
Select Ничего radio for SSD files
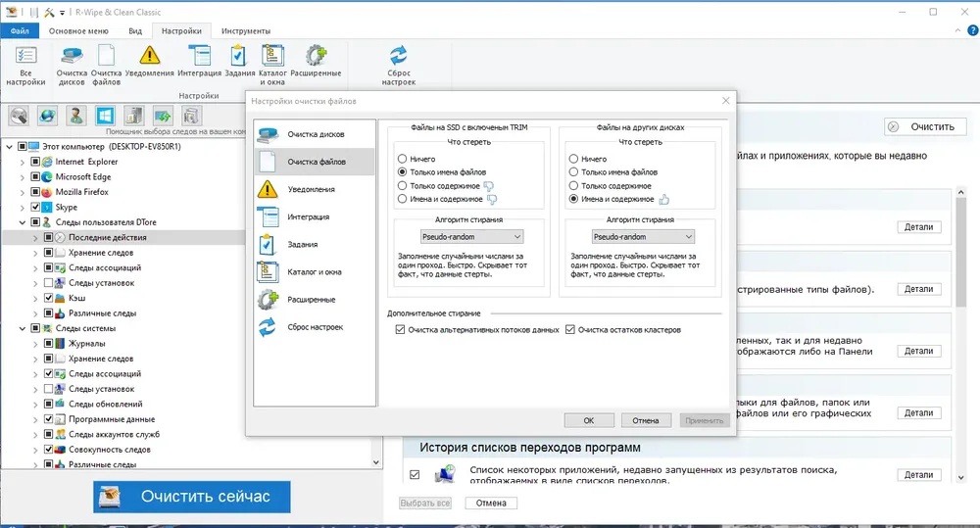click(403, 159)
